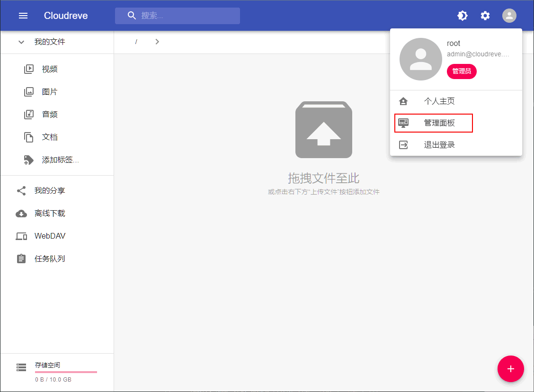
Task: Expand the breadcrumb path chevron
Action: click(x=157, y=42)
